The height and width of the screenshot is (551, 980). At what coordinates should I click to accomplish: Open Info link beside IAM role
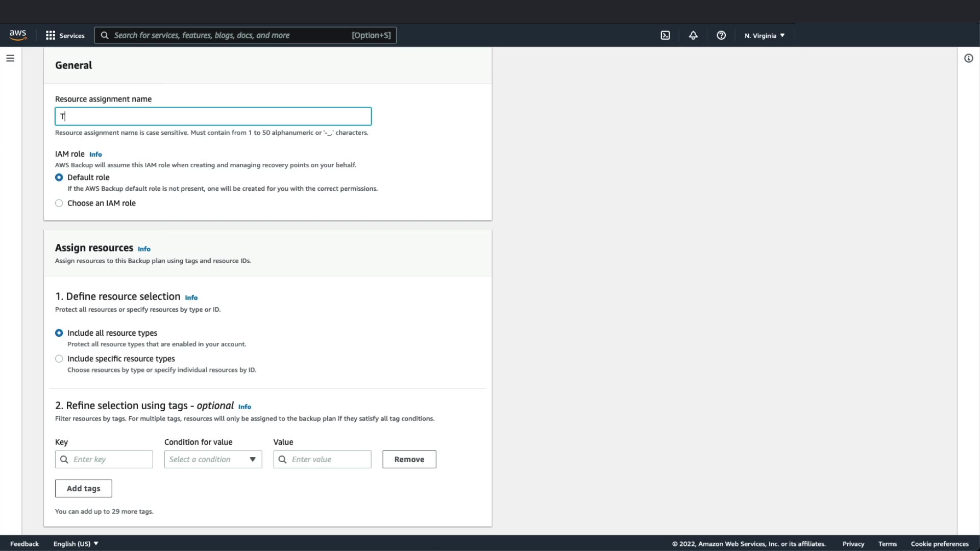pos(95,154)
